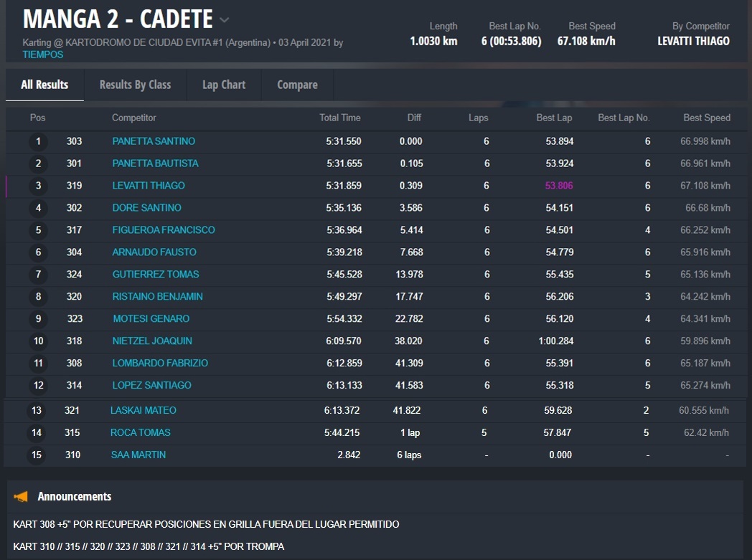Select the Compare tab
The width and height of the screenshot is (752, 560).
click(297, 85)
